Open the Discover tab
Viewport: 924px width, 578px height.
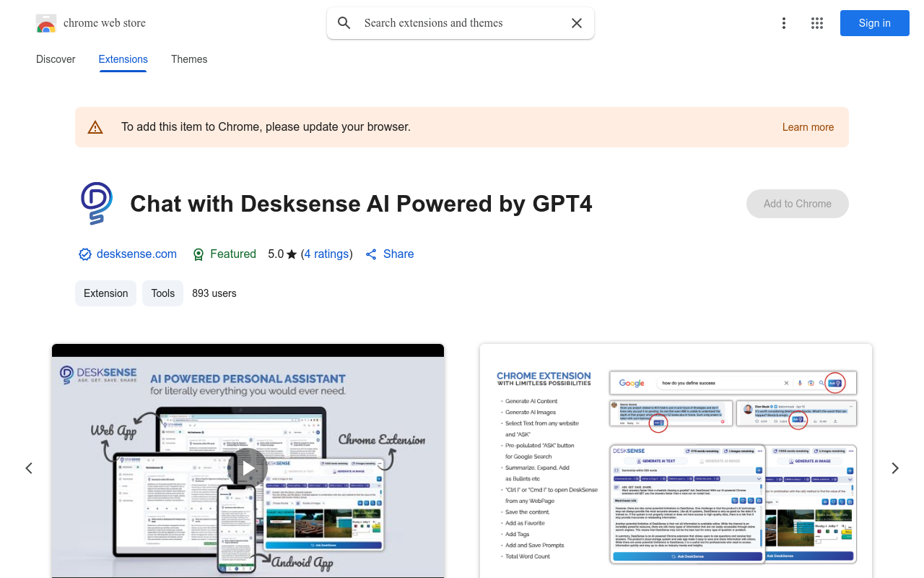coord(56,59)
